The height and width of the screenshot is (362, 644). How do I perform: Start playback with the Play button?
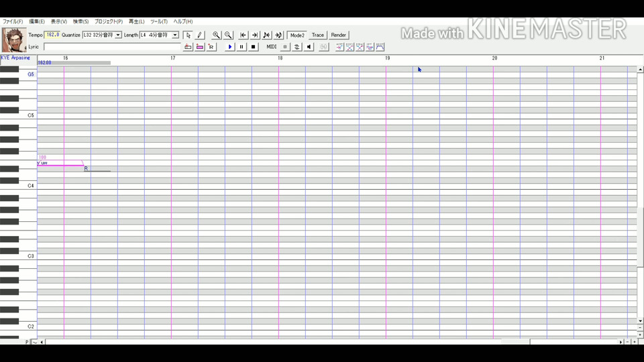click(x=229, y=47)
